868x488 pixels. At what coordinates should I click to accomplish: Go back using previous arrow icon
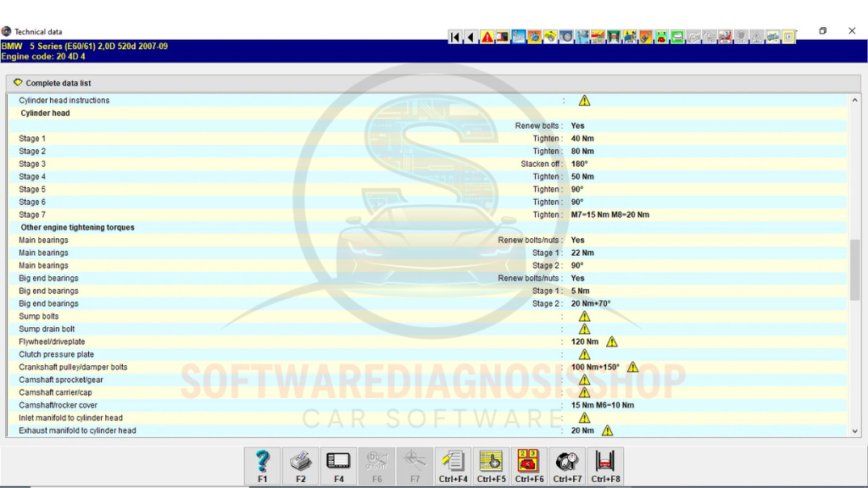(x=471, y=36)
